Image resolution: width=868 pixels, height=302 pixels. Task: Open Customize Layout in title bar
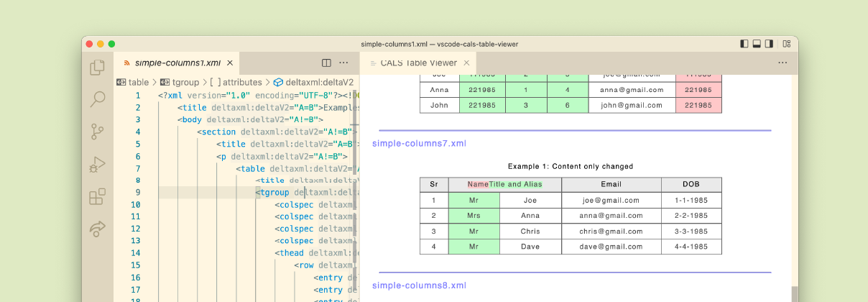click(787, 44)
